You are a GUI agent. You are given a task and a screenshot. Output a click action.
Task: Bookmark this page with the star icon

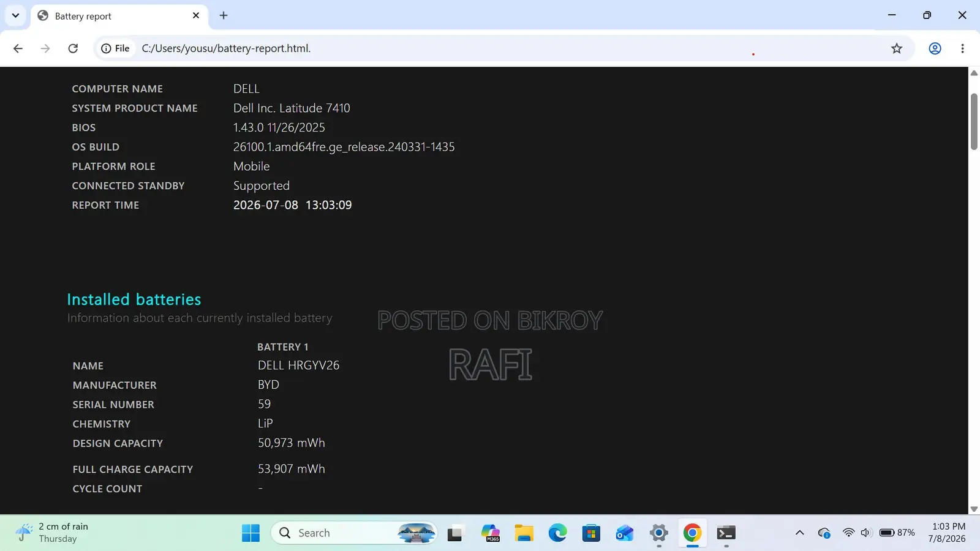click(x=897, y=48)
